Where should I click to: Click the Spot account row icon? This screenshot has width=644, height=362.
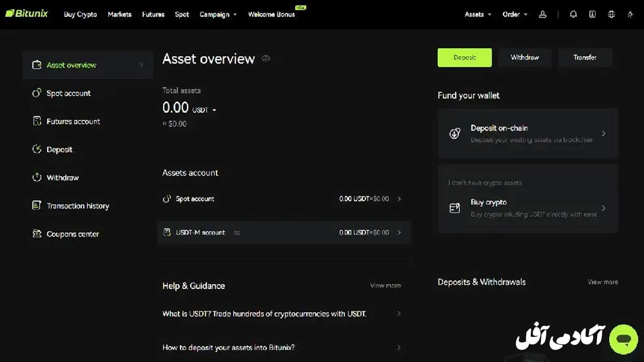pyautogui.click(x=167, y=199)
